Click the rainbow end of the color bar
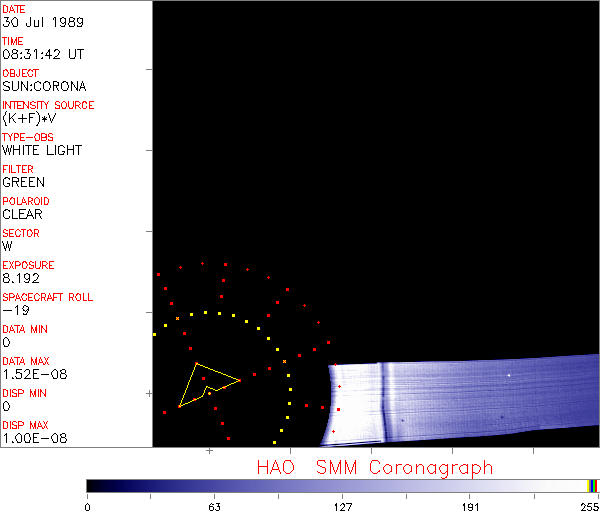Screen dimensions: 600x512 [594, 485]
